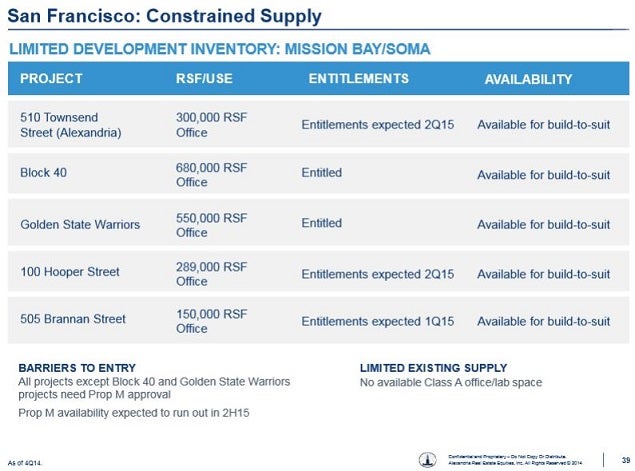This screenshot has height=471, width=635.
Task: Click the 100 Hooper Street entry
Action: click(x=70, y=272)
